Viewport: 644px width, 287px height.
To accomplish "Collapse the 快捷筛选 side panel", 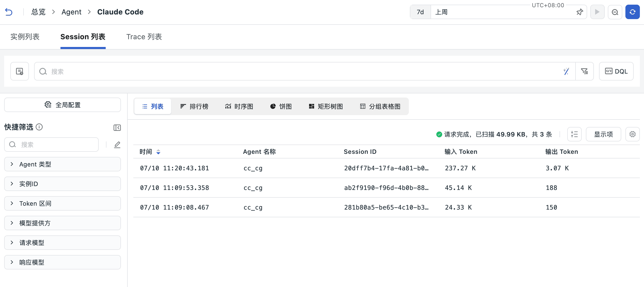I will pyautogui.click(x=117, y=127).
